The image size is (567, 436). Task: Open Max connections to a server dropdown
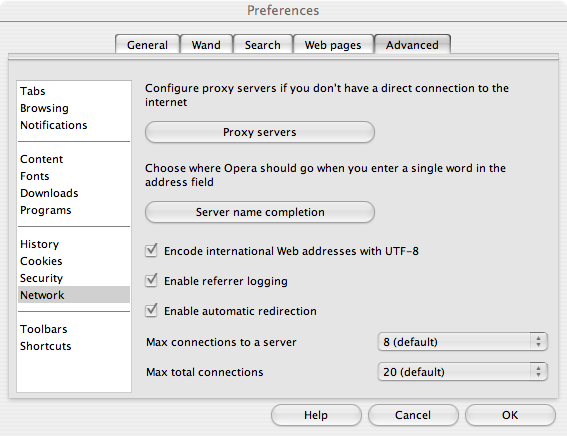point(462,342)
